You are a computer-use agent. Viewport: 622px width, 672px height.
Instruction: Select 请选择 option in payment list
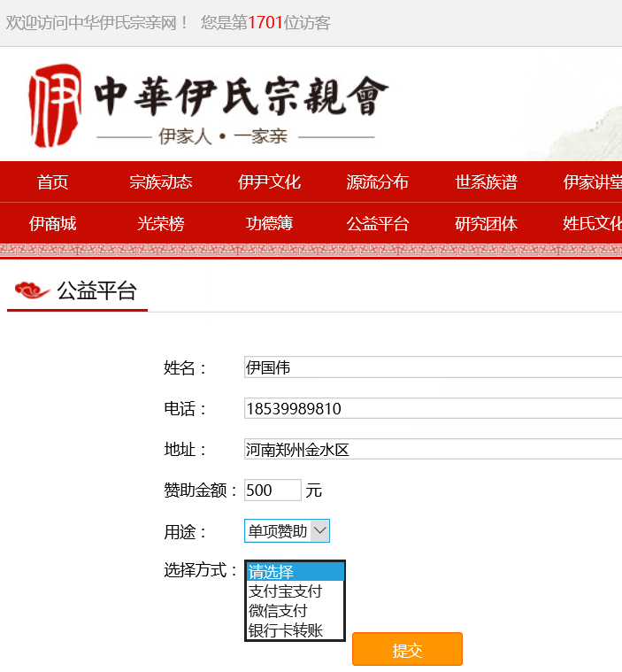296,572
